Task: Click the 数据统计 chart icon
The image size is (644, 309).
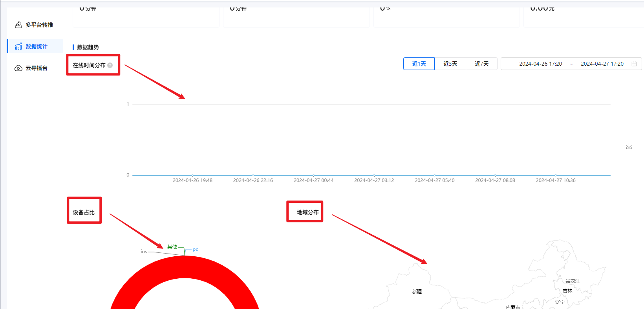Action: [18, 46]
